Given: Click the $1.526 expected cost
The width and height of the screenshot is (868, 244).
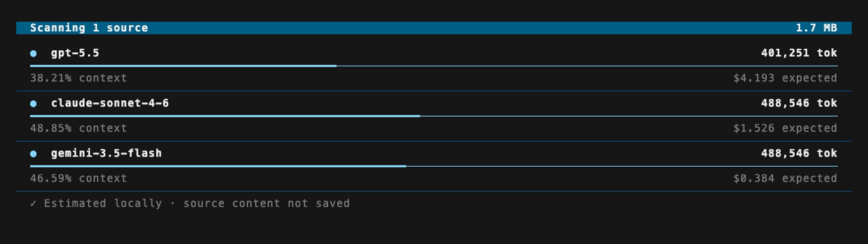Looking at the screenshot, I should [785, 128].
